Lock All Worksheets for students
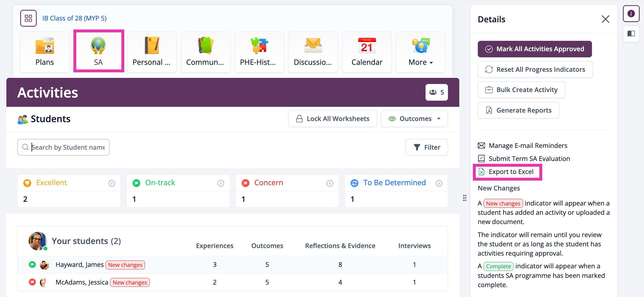 332,119
